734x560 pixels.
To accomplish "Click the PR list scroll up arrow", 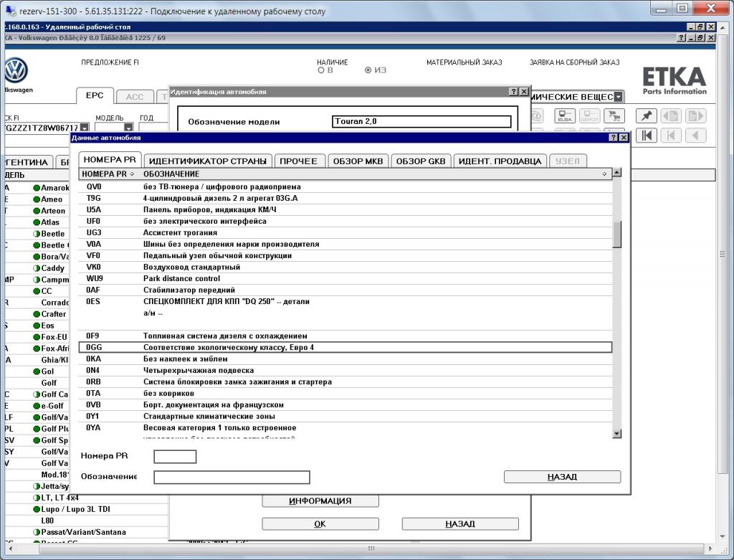I will 617,172.
